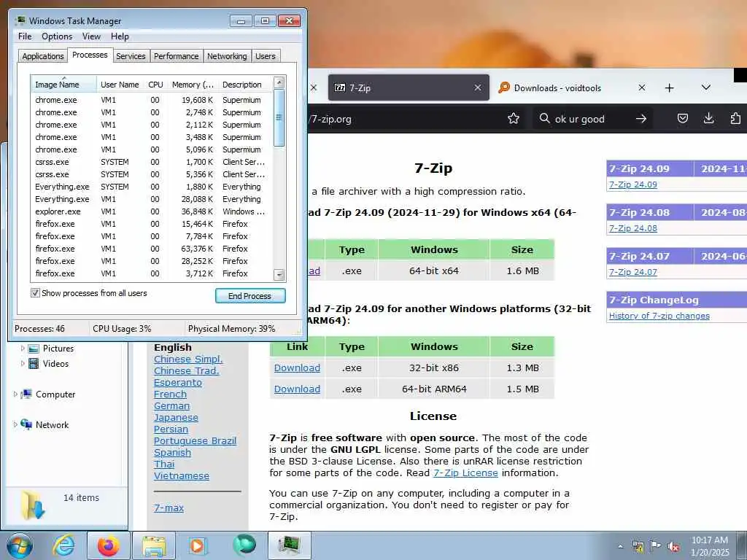Switch to the Applications tab
747x560 pixels.
43,56
